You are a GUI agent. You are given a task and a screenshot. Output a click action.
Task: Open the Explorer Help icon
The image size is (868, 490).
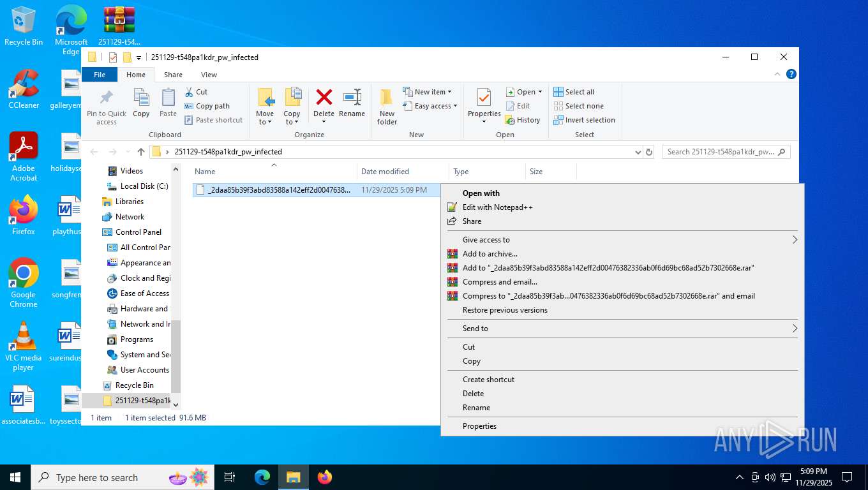click(791, 75)
